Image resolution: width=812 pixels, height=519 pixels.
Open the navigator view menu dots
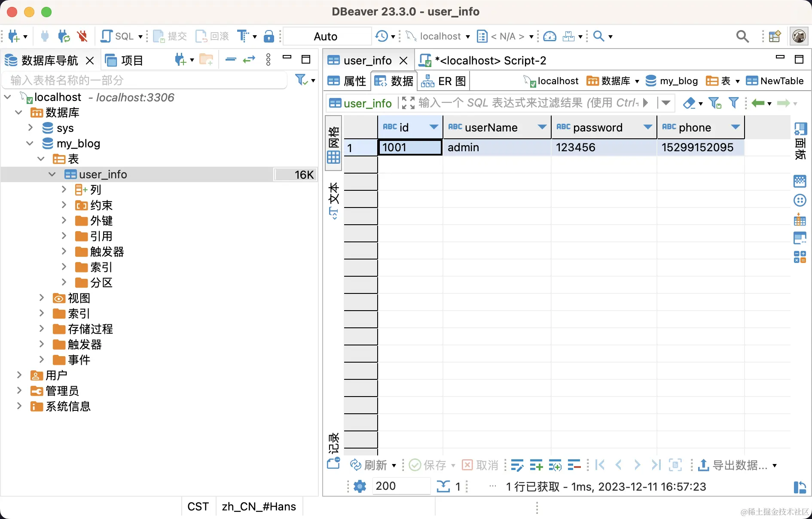(269, 60)
